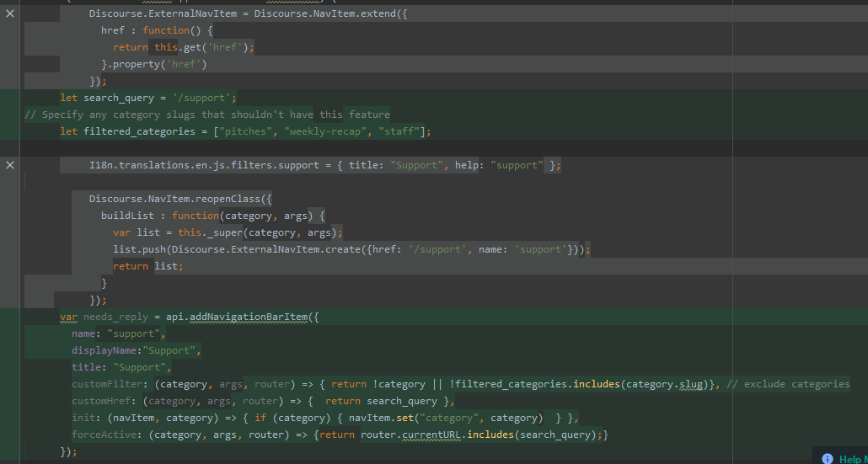868x464 pixels.
Task: Click the line 'buildList : function(category, args) {'
Action: pyautogui.click(x=213, y=216)
